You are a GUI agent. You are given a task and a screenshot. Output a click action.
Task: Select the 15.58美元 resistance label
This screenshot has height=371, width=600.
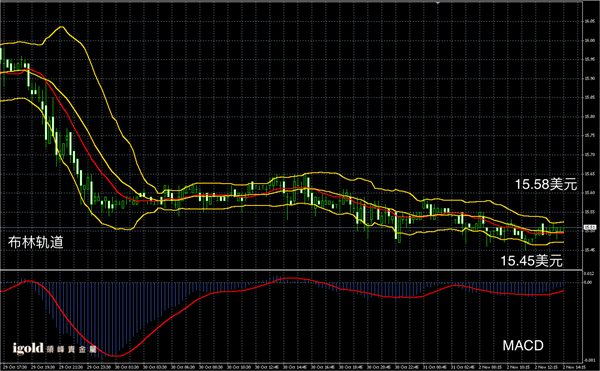click(x=545, y=184)
